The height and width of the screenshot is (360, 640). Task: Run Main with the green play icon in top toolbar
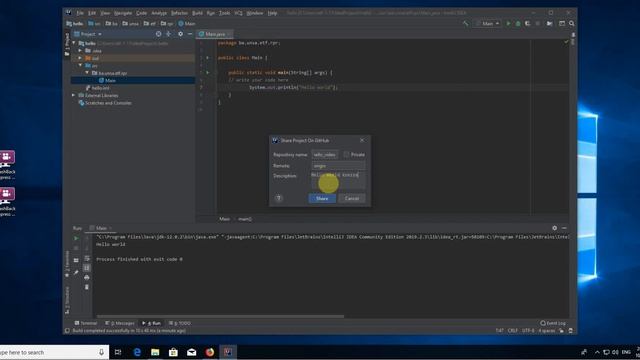[x=508, y=24]
